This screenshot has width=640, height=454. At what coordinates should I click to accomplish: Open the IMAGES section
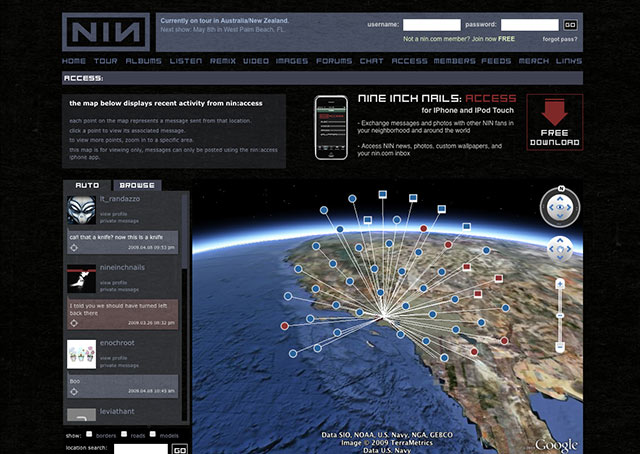click(x=292, y=61)
